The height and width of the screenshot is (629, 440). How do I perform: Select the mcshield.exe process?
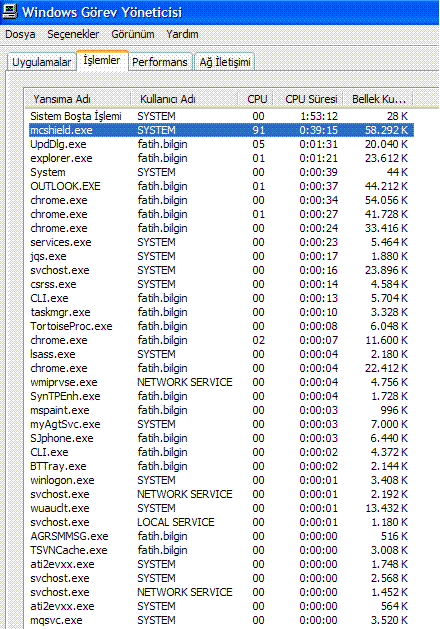(x=221, y=130)
